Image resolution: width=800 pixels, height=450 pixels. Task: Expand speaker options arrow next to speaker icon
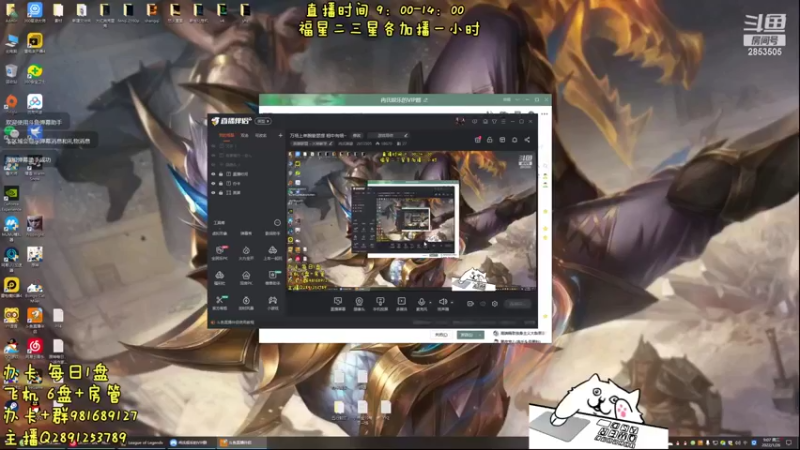452,302
